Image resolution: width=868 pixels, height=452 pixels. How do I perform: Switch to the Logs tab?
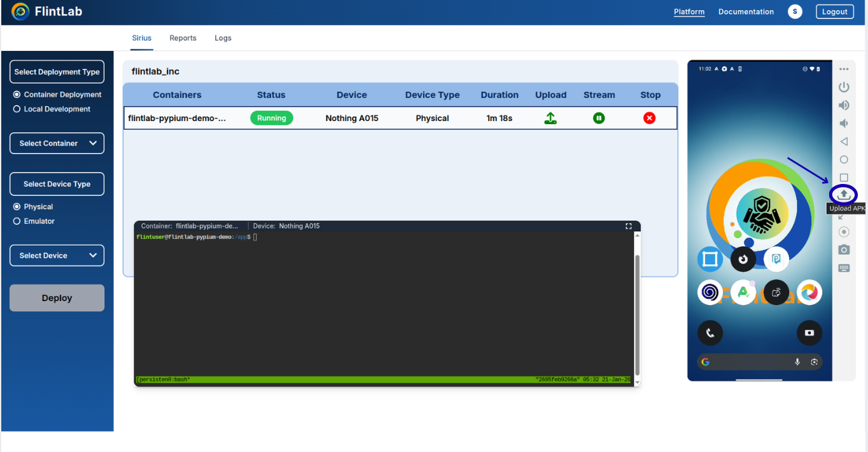coord(223,38)
